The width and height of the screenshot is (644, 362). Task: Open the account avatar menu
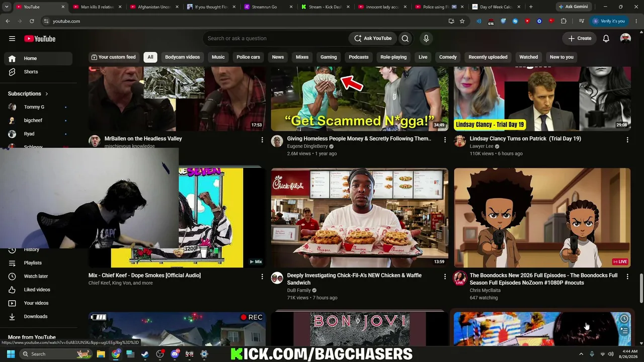coord(625,38)
